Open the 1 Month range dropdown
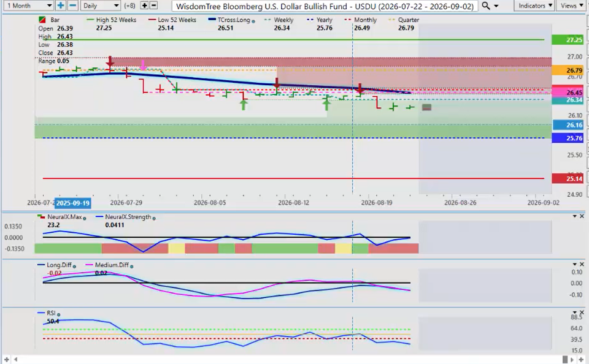Image resolution: width=589 pixels, height=364 pixels. coord(29,6)
